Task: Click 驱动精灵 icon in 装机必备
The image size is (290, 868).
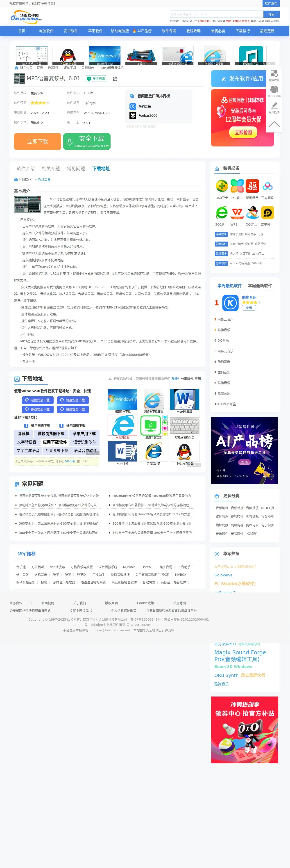Action: click(x=252, y=186)
